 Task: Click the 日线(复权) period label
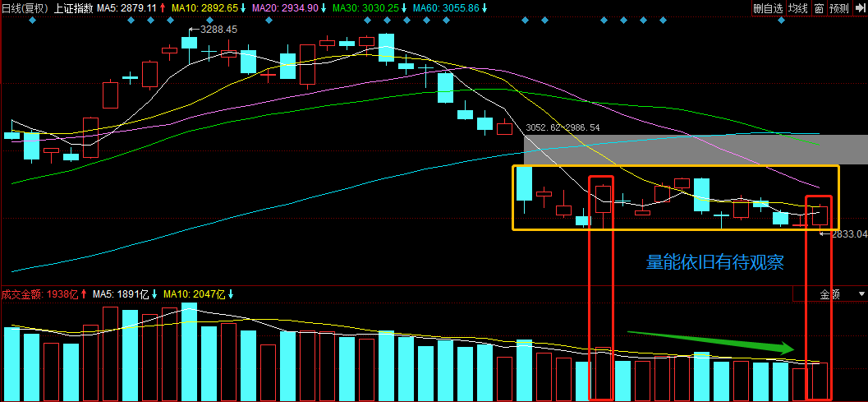pyautogui.click(x=25, y=7)
